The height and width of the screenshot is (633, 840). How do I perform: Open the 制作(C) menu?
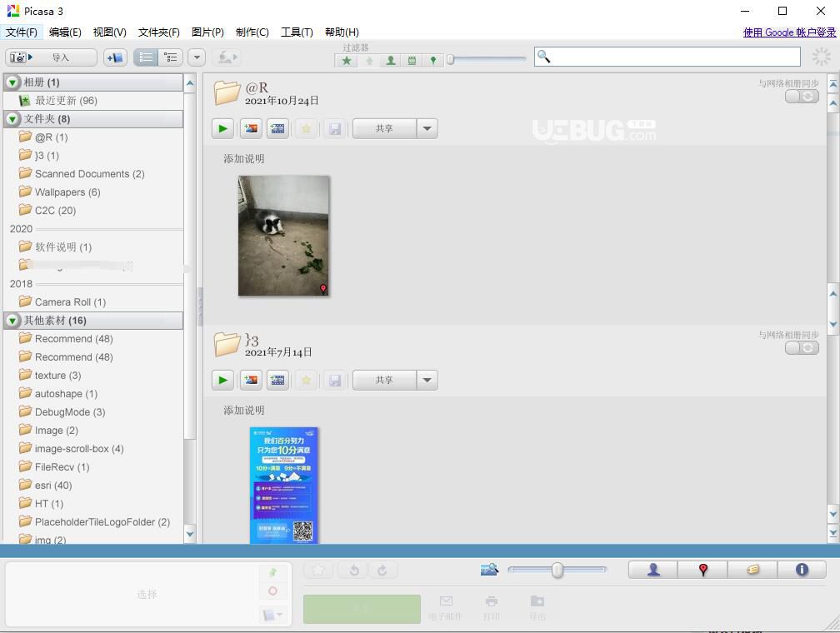coord(252,32)
